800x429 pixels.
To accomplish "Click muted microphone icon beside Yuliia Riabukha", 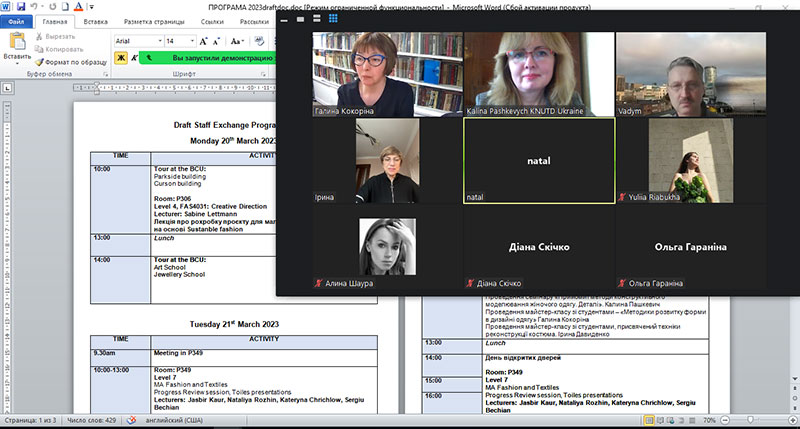I will tap(622, 197).
